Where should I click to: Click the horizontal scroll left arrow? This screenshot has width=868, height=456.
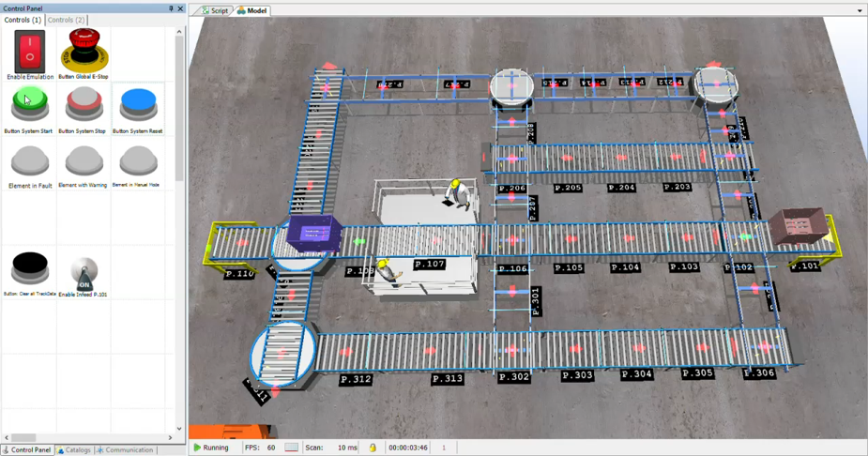6,438
